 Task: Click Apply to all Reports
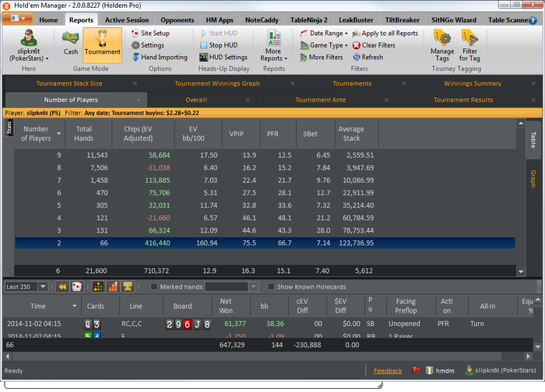click(385, 33)
